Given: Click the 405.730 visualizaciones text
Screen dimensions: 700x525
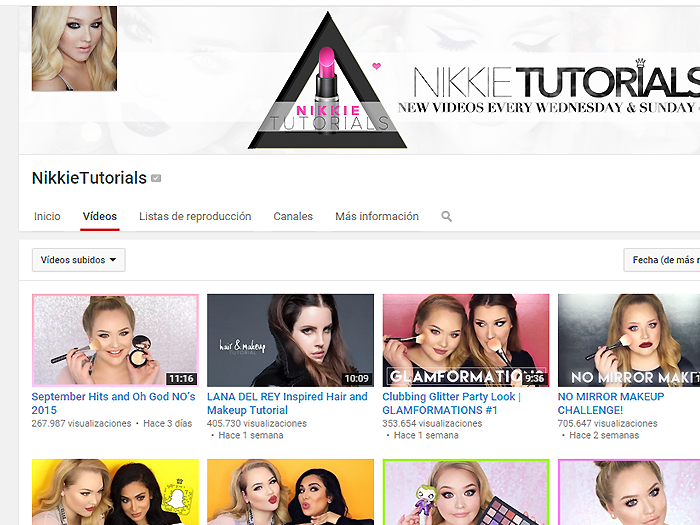Looking at the screenshot, I should pos(257,423).
